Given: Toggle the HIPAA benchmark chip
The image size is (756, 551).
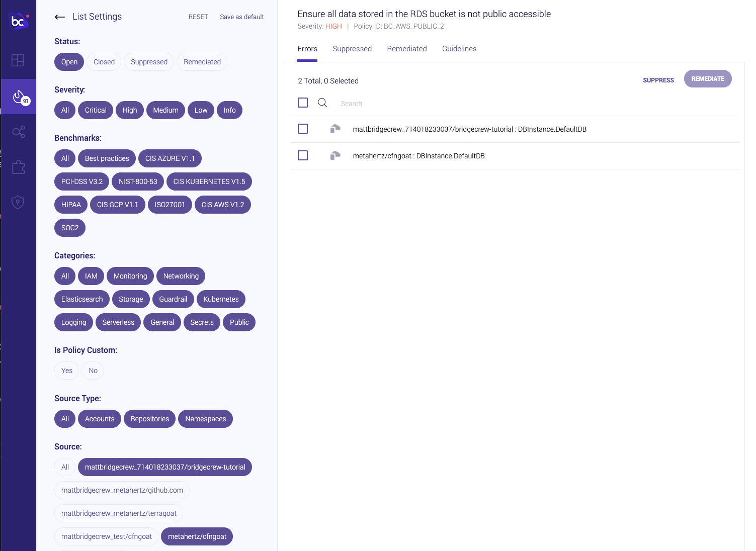Looking at the screenshot, I should (71, 205).
